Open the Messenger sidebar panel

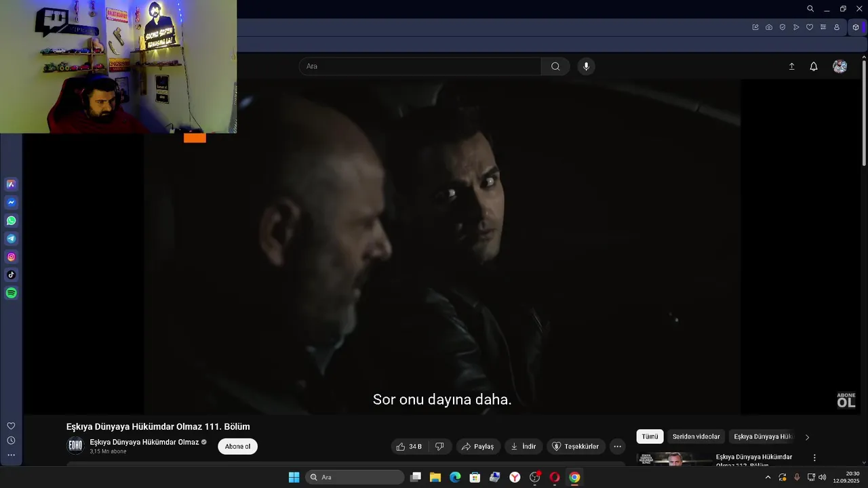click(x=12, y=203)
